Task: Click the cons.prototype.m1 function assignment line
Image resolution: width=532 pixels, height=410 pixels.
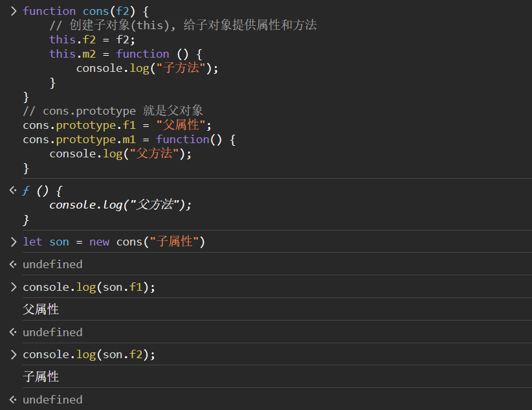Action: (129, 139)
